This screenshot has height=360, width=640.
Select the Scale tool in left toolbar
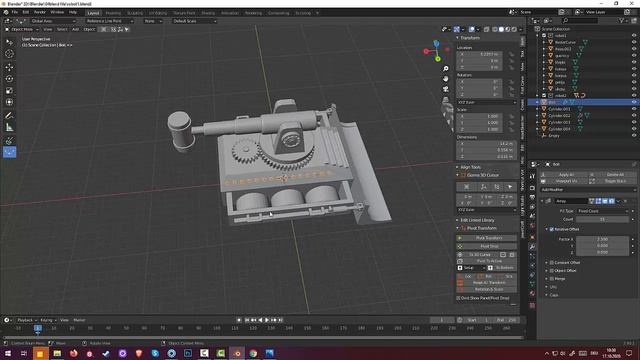click(9, 90)
